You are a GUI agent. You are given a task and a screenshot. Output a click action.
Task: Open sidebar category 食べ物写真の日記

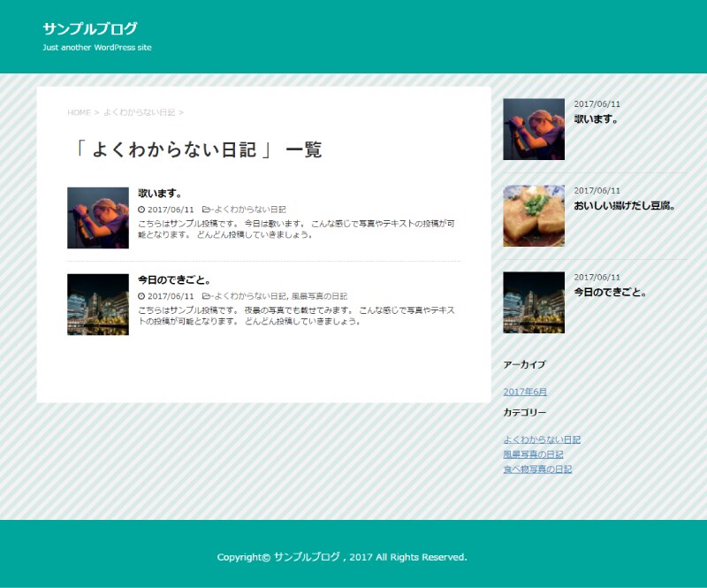coord(537,470)
